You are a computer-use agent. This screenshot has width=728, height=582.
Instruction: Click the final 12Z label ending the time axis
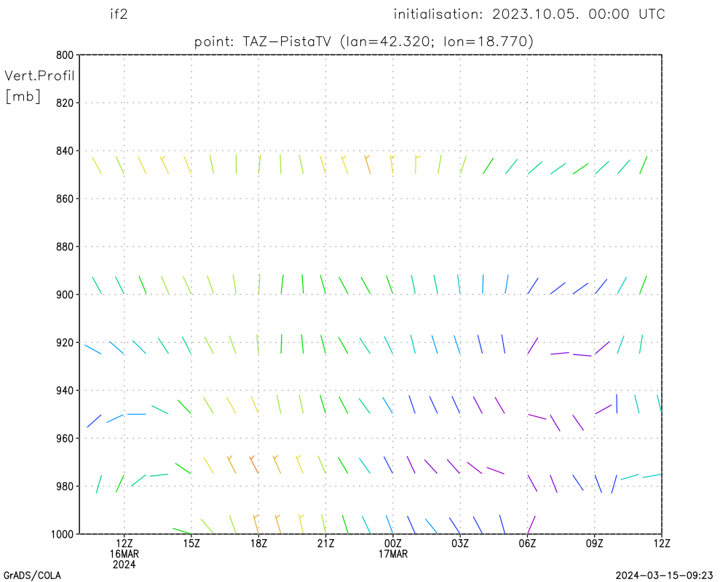pyautogui.click(x=662, y=543)
